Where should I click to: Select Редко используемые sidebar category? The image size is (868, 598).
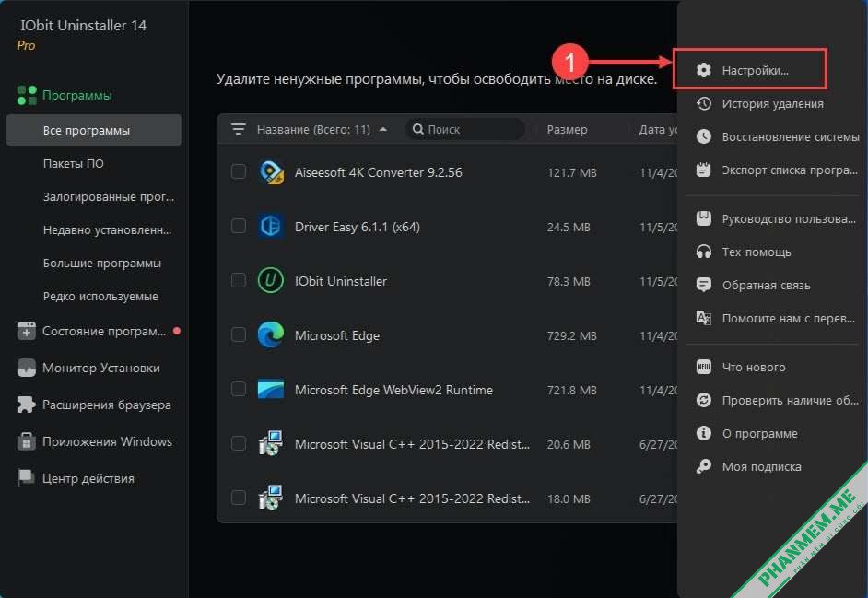point(100,296)
